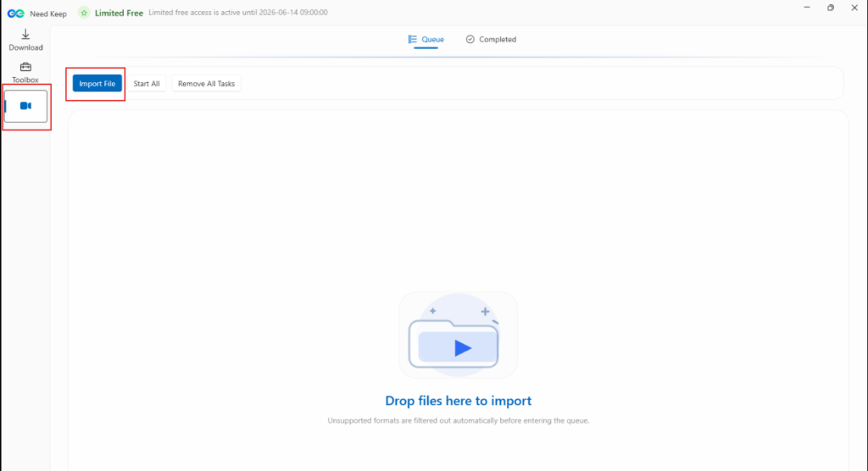
Task: Click the folder play drop-zone illustration
Action: point(459,335)
